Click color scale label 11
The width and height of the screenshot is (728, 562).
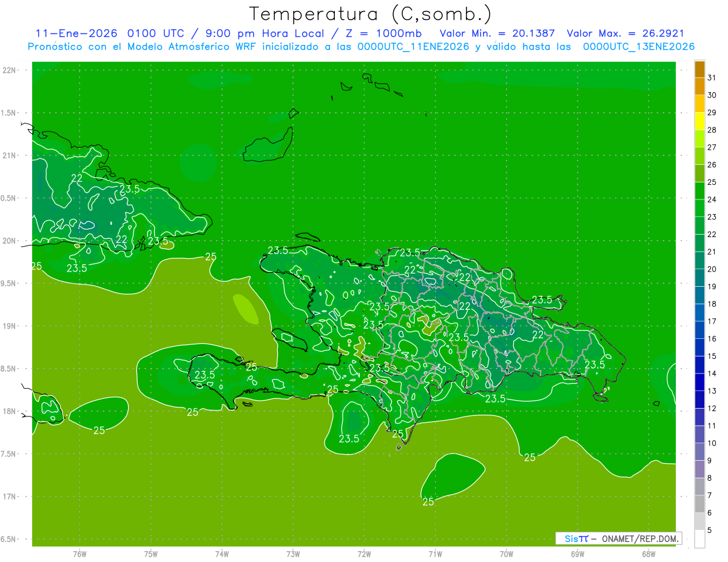712,426
